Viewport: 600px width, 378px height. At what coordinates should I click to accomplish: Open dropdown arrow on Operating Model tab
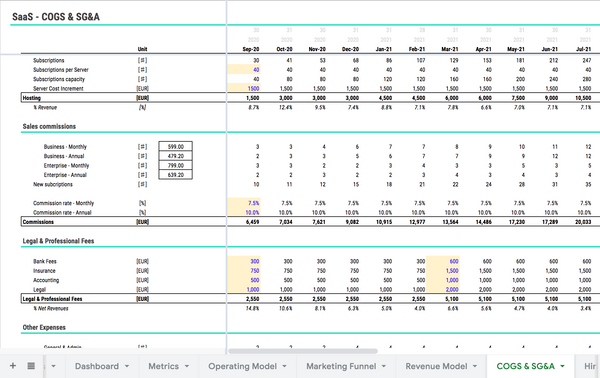click(284, 366)
